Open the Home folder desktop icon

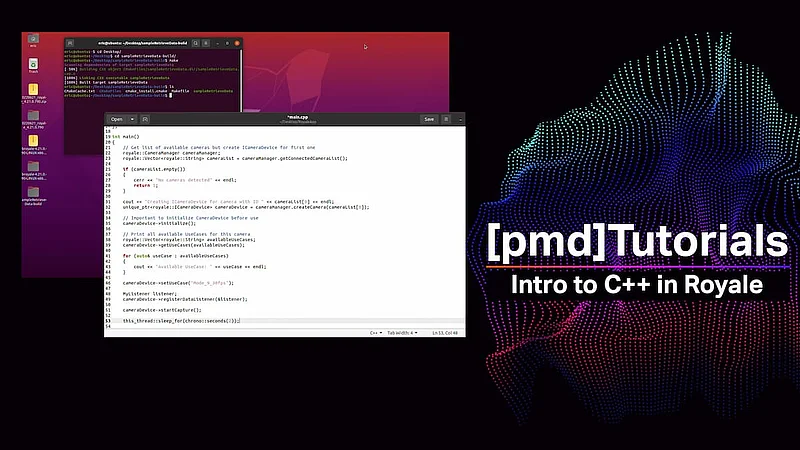[x=33, y=39]
